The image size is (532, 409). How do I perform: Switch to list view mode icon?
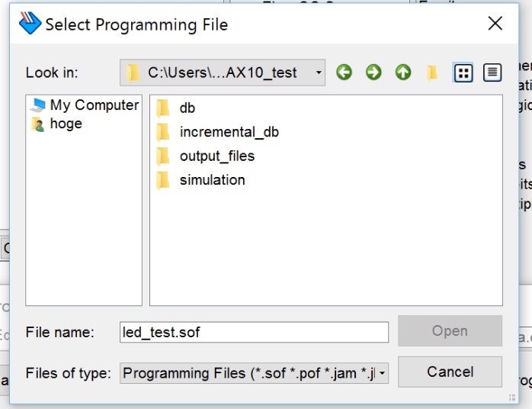coord(463,72)
